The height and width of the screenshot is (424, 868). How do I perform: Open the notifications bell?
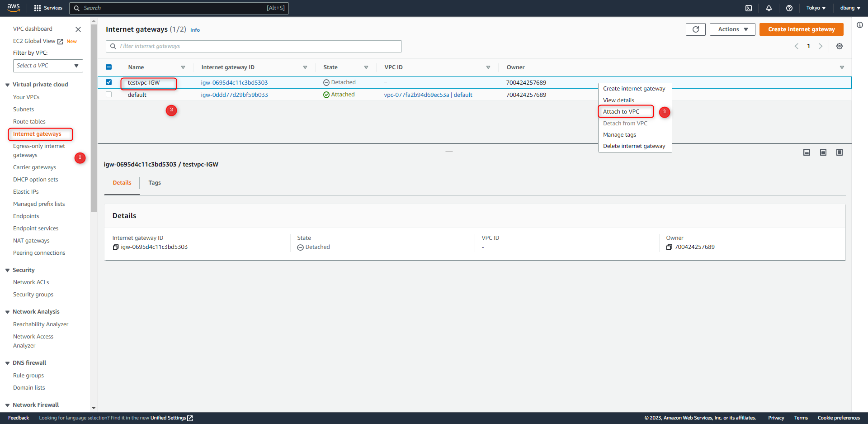(x=769, y=8)
